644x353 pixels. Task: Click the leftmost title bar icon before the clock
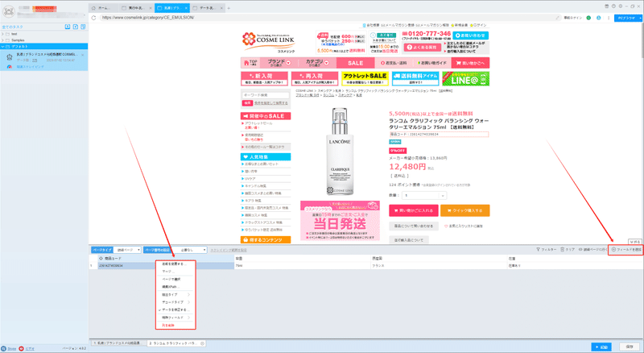607,6
